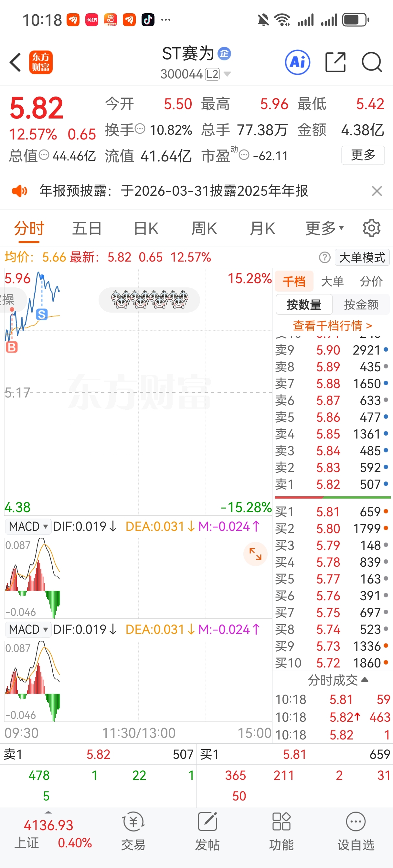Tap the question mark help icon
The height and width of the screenshot is (868, 393).
pos(324,257)
